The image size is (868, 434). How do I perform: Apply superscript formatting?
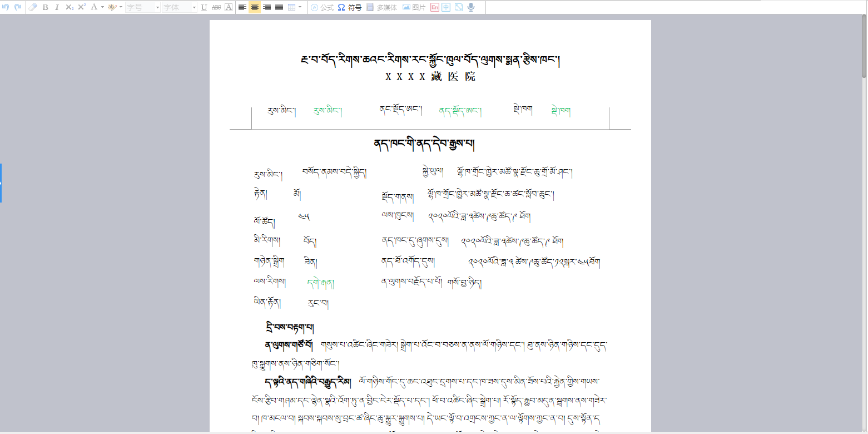coord(82,7)
